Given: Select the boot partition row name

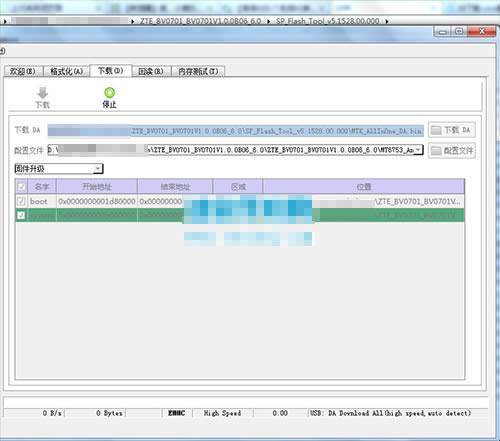Looking at the screenshot, I should point(39,201).
